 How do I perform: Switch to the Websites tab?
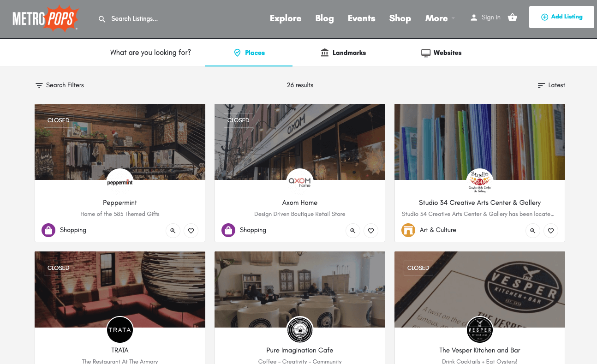(441, 53)
